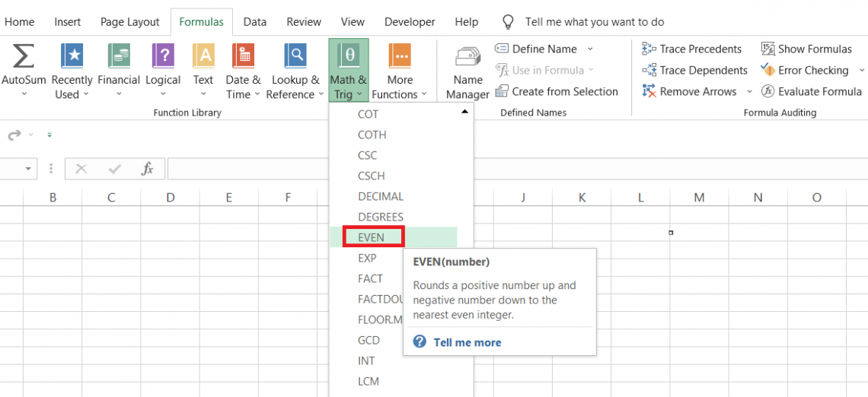868x397 pixels.
Task: Click the AutoSum sigma icon
Action: [x=24, y=57]
